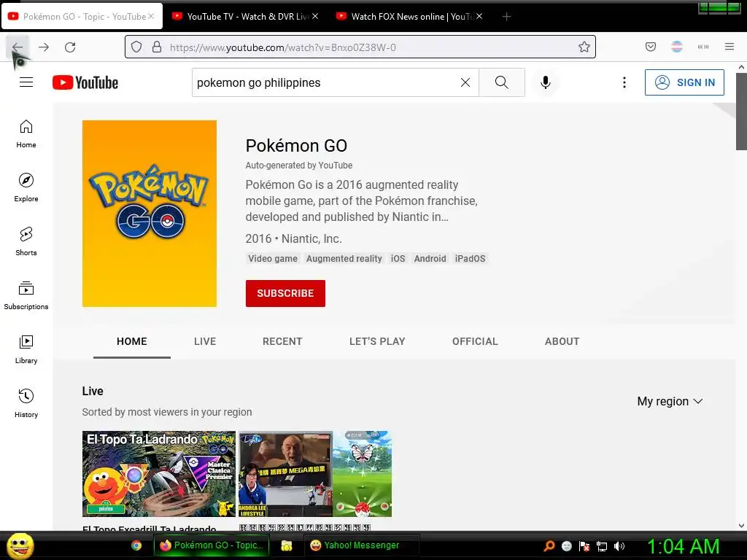
Task: Select the LET'S PLAY channel tab
Action: coord(377,341)
